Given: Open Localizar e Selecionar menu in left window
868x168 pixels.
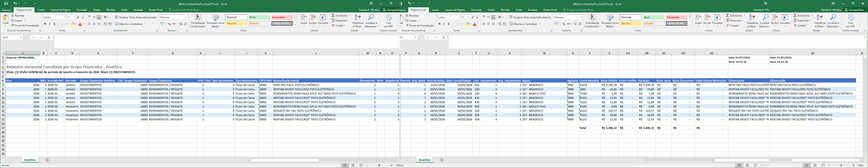Looking at the screenshot, I should pyautogui.click(x=371, y=21).
